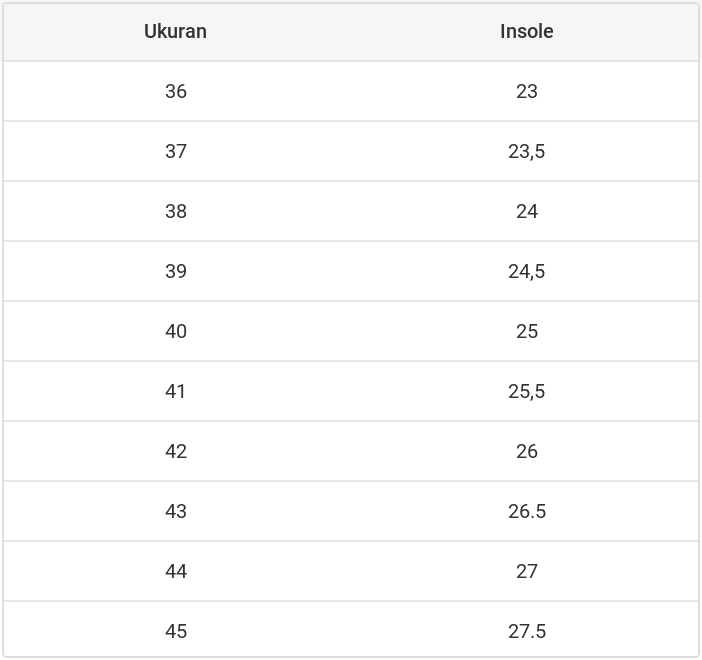
Task: Click the Ukuran column header
Action: click(175, 31)
